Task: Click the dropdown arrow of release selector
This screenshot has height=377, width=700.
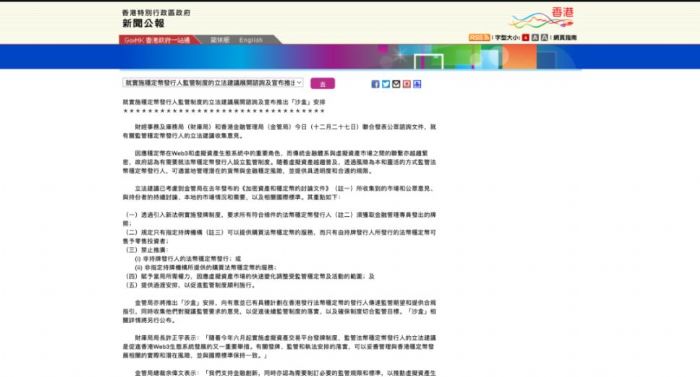Action: pos(299,83)
